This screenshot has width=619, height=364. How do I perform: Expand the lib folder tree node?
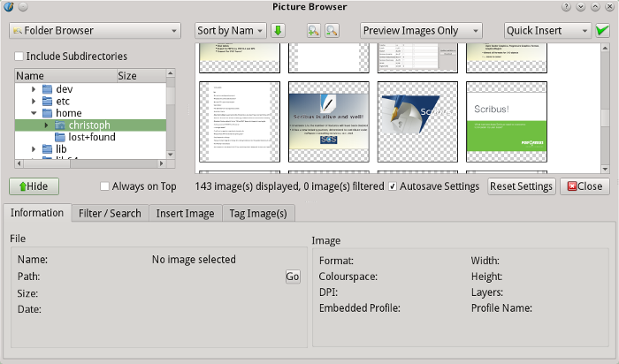pyautogui.click(x=34, y=149)
